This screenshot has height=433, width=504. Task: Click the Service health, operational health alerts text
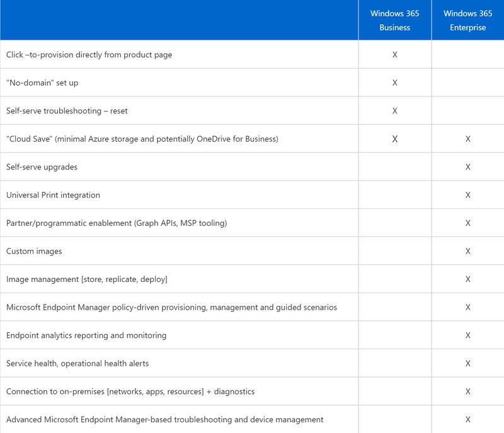pos(77,364)
